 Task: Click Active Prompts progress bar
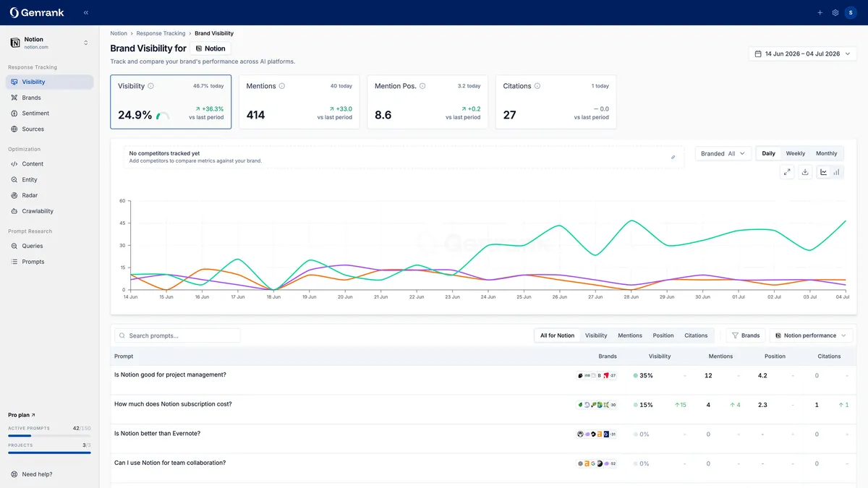coord(49,436)
